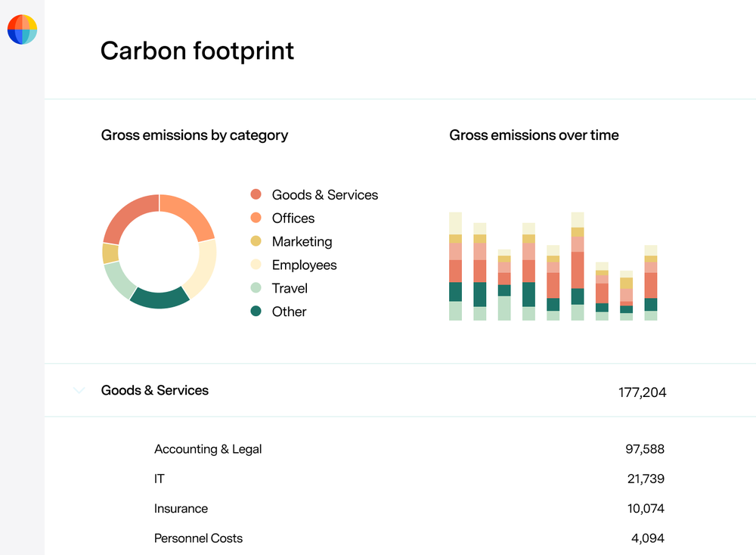Click the Gross emissions by category heading

194,135
